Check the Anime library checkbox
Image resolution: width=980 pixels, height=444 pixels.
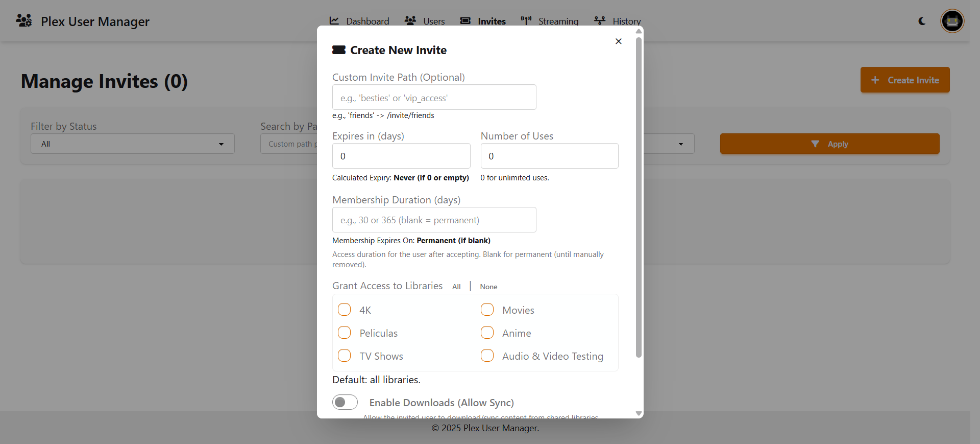point(487,333)
